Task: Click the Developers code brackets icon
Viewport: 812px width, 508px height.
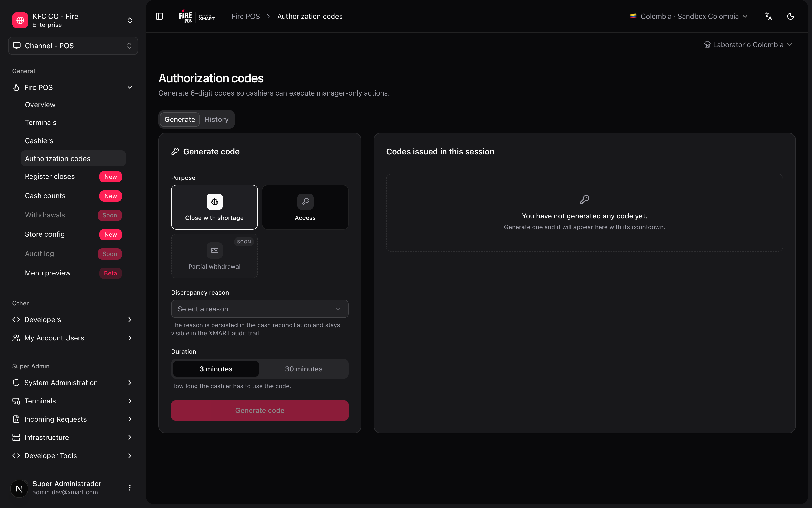Action: tap(16, 320)
